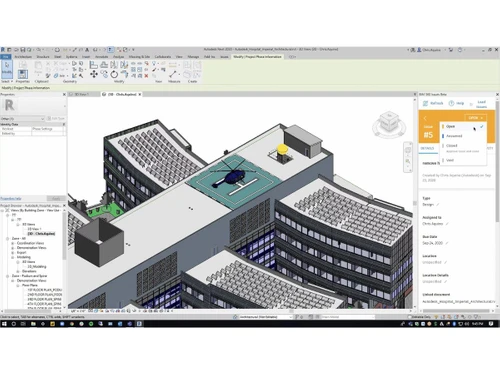
Task: Open 1ST FLOOR PLAN_PODIUM in browser
Action: [x=45, y=290]
